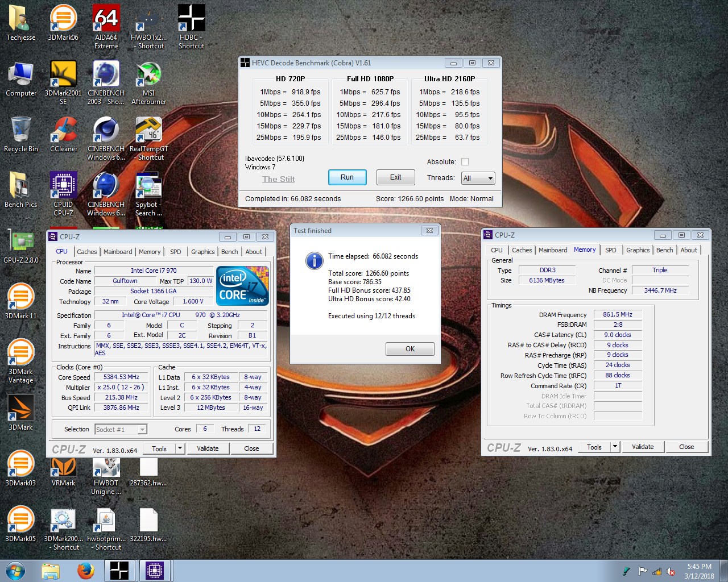Open Windows Explorer from taskbar
Screen dimensions: 728x582
click(x=51, y=571)
